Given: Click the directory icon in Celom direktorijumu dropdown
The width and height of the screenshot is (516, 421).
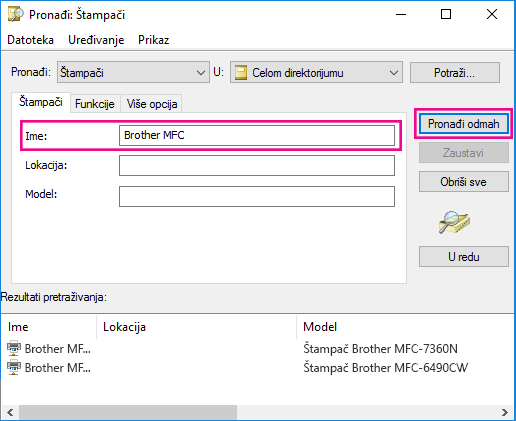Looking at the screenshot, I should (x=241, y=72).
